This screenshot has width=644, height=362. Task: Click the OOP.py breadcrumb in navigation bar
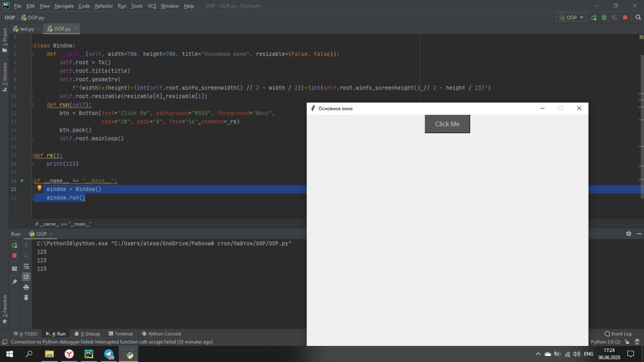pos(32,18)
